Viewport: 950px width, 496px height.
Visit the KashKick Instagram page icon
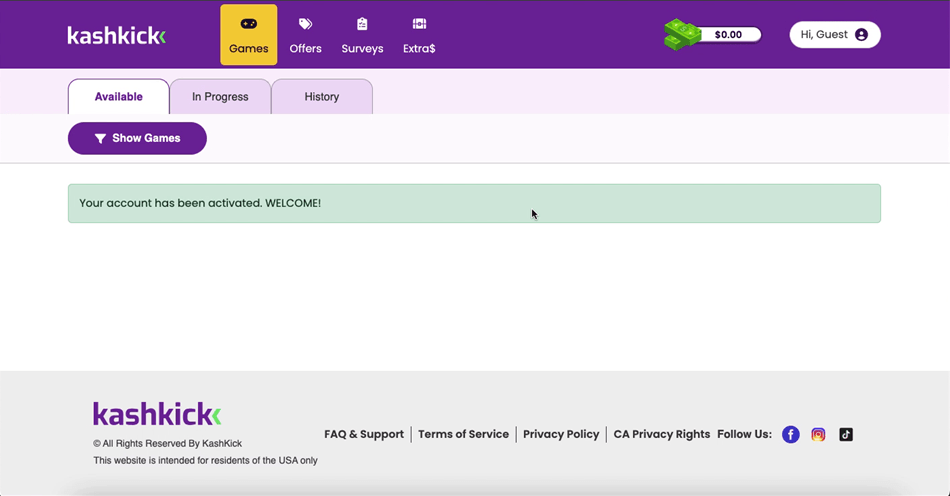(818, 434)
